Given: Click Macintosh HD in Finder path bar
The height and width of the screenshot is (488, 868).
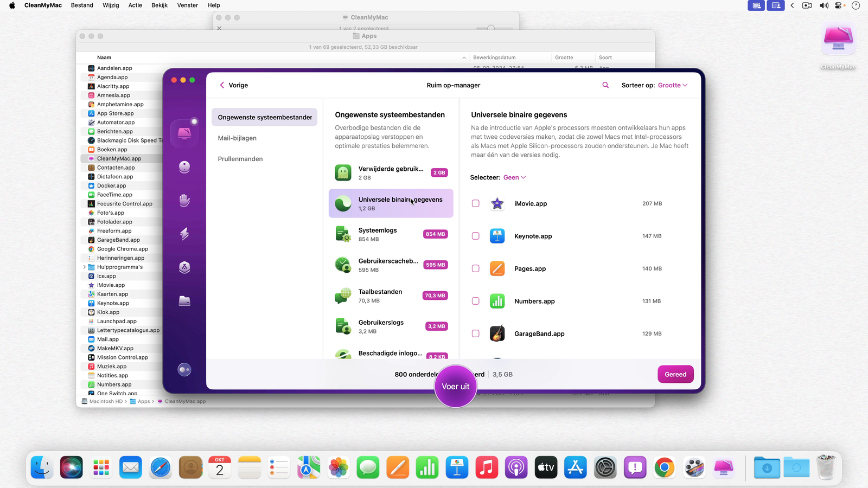Looking at the screenshot, I should (102, 402).
